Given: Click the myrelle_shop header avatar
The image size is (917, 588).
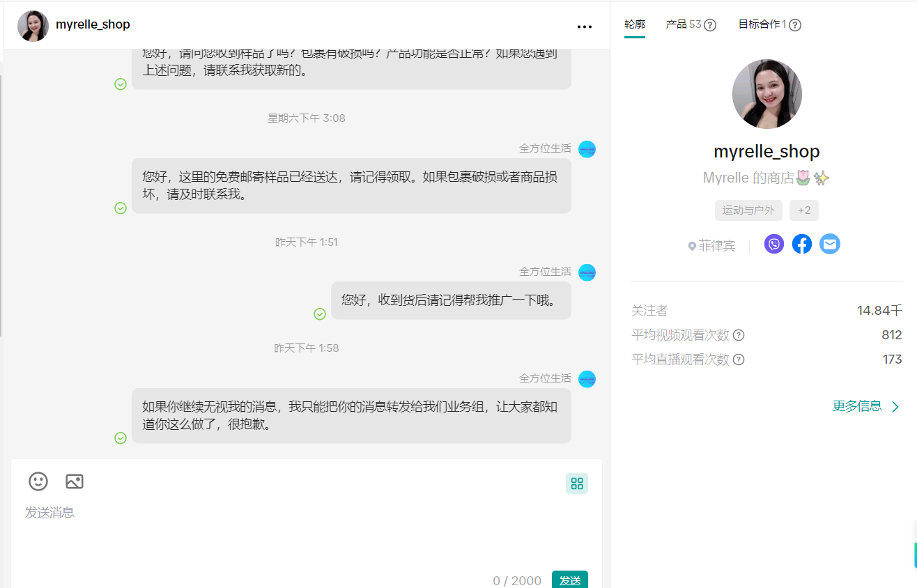Looking at the screenshot, I should [33, 26].
